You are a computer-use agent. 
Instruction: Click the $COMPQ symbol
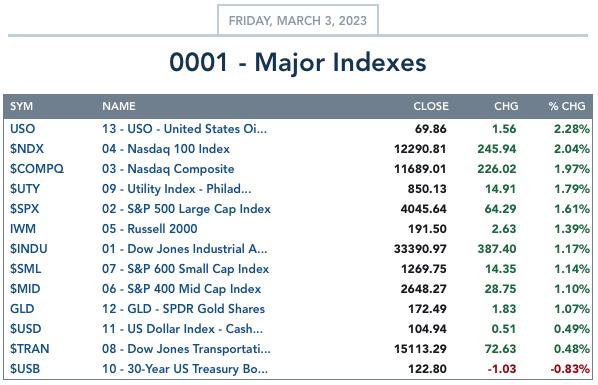tap(37, 169)
